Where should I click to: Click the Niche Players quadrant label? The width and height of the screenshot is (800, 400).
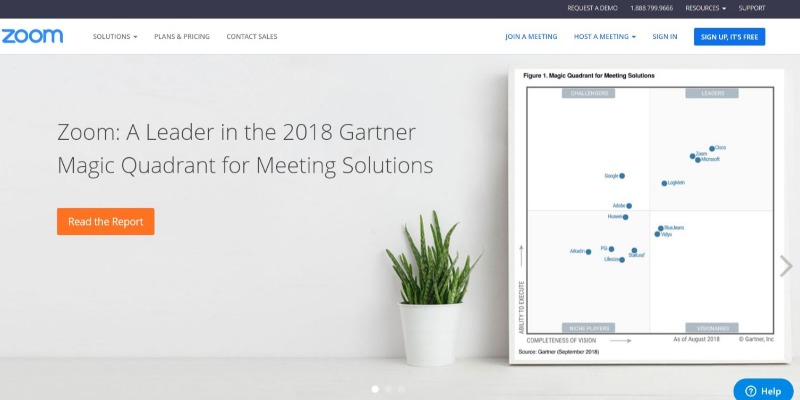[x=589, y=328]
